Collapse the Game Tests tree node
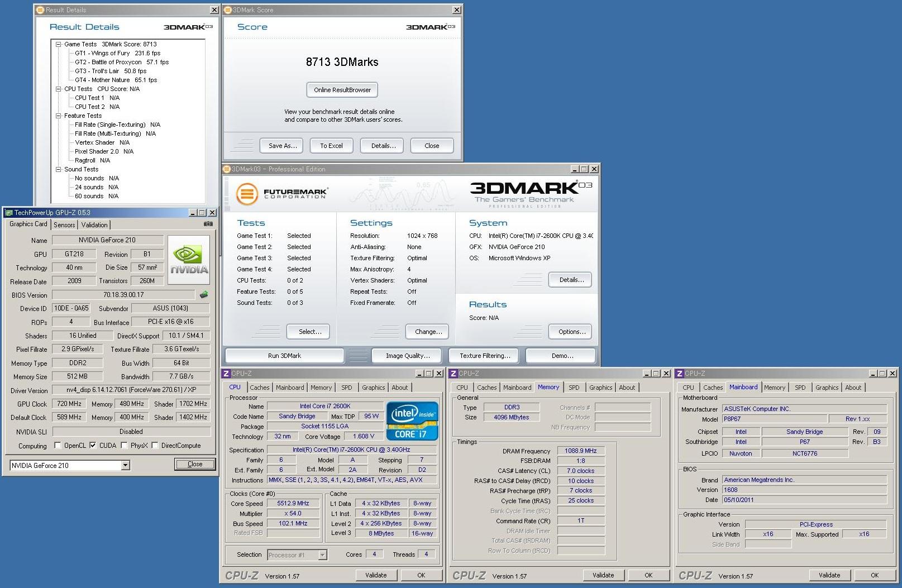 click(58, 44)
